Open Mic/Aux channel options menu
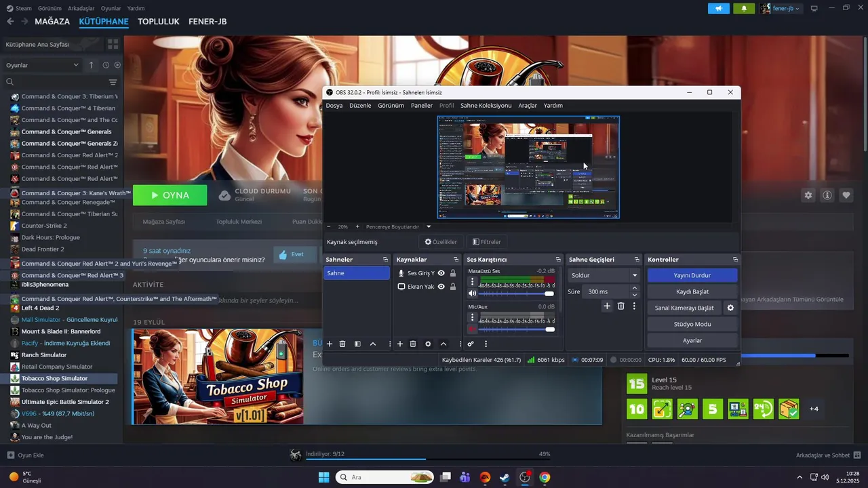Image resolution: width=868 pixels, height=488 pixels. click(473, 317)
